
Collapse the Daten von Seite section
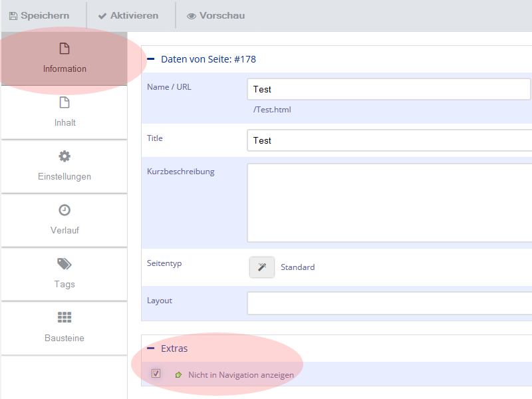pos(151,59)
